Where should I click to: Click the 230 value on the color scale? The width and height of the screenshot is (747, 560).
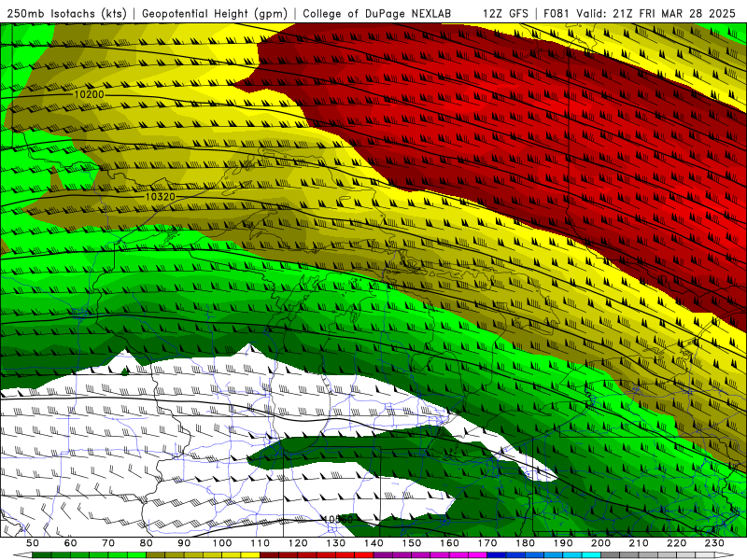714,543
